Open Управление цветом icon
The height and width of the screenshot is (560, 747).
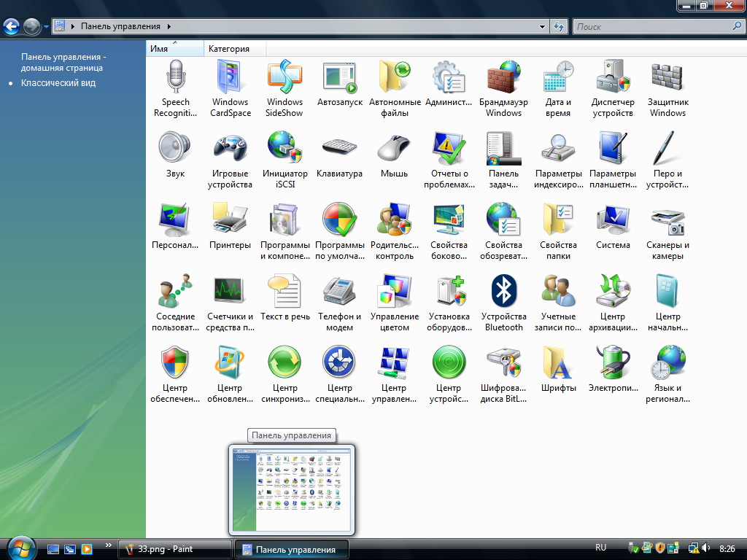[395, 291]
